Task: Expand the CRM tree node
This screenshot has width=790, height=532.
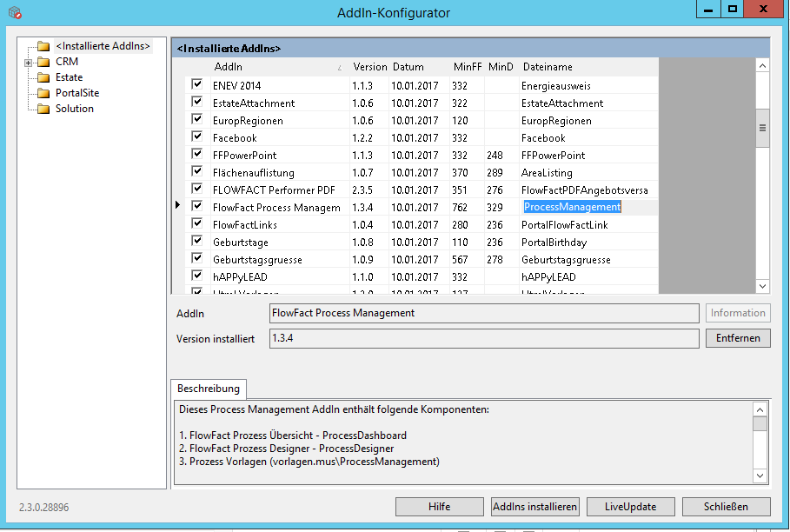Action: click(x=28, y=63)
